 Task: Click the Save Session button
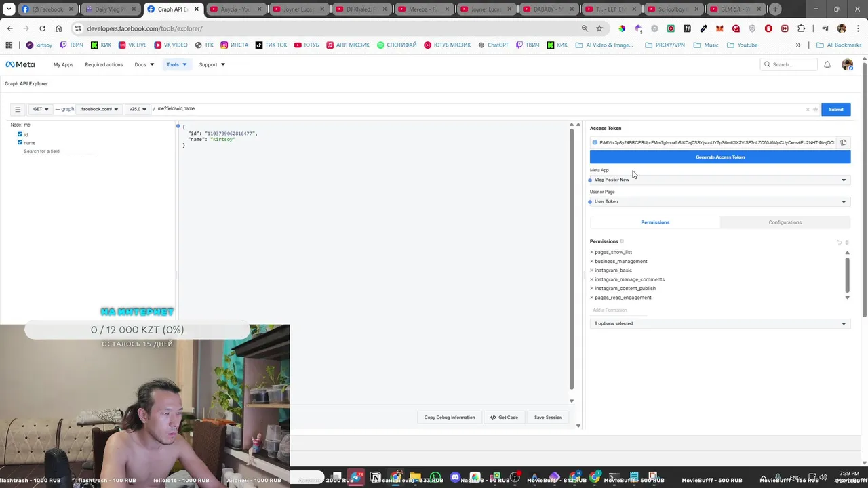point(548,417)
